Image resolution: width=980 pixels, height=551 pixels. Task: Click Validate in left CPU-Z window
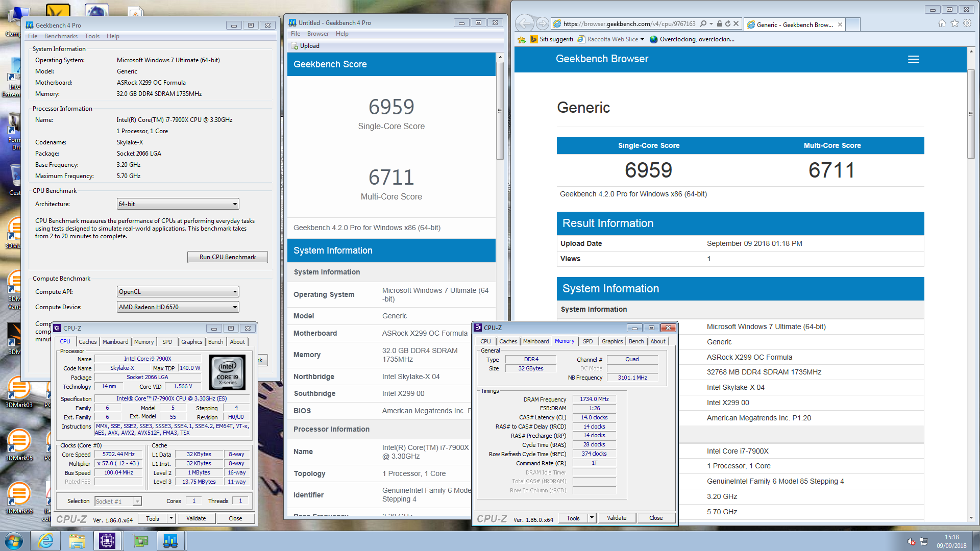click(x=196, y=518)
